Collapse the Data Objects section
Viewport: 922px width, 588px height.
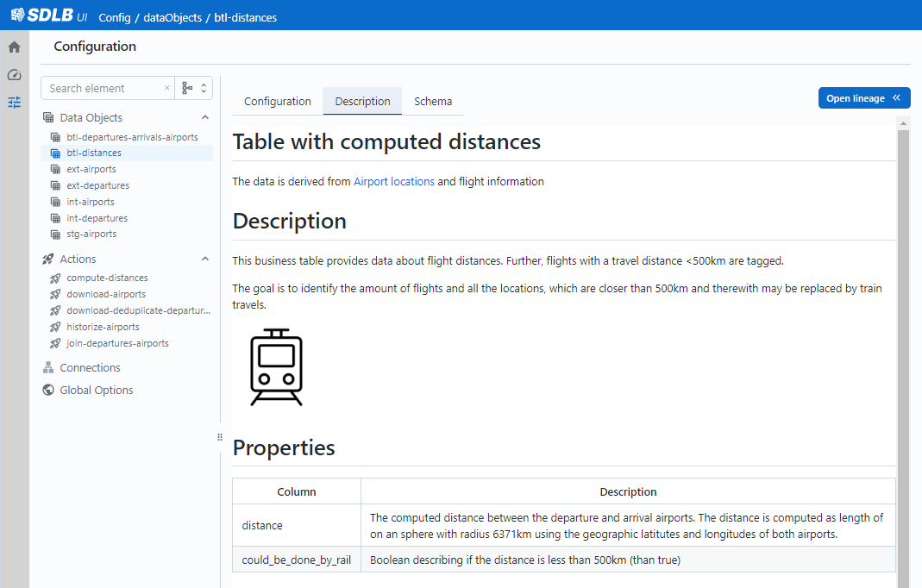coord(205,117)
